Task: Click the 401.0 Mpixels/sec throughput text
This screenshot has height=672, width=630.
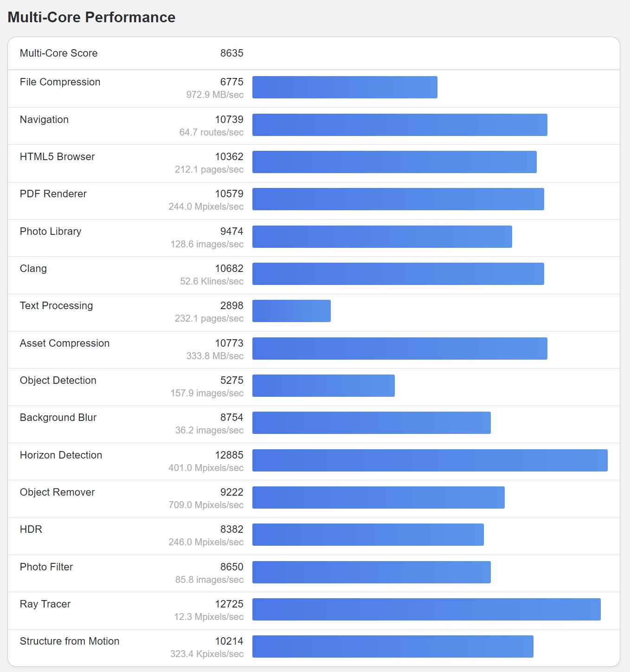Action: pyautogui.click(x=206, y=468)
